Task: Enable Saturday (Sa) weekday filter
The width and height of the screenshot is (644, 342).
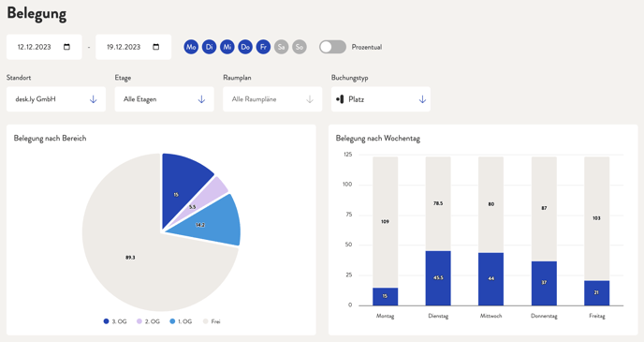Action: tap(282, 47)
